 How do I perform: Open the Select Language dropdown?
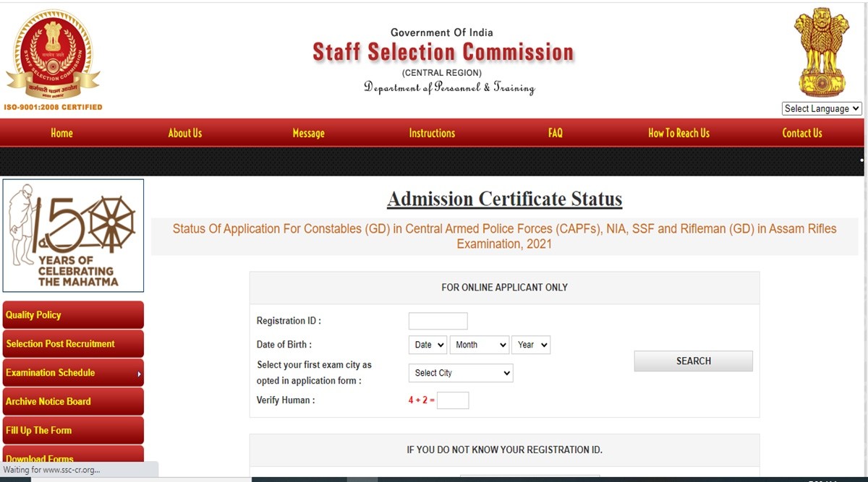[822, 108]
